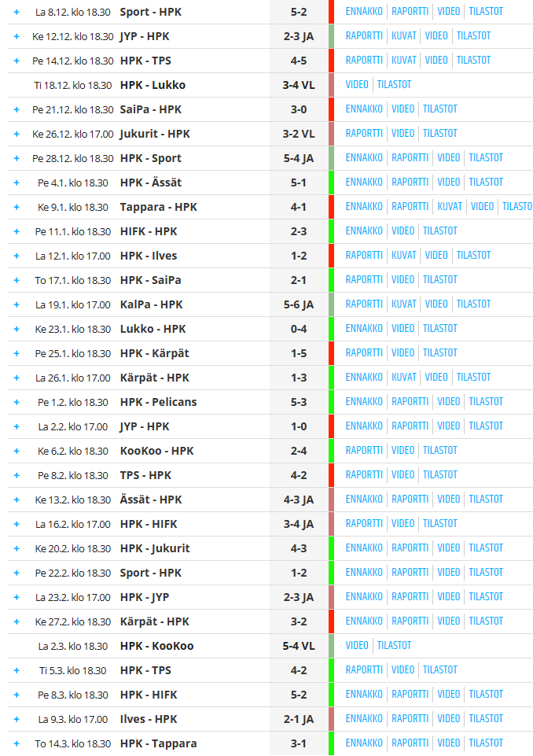Screen dimensions: 533x756
Task: Expand the HPK - JYP 23.2. row
Action: (17, 597)
